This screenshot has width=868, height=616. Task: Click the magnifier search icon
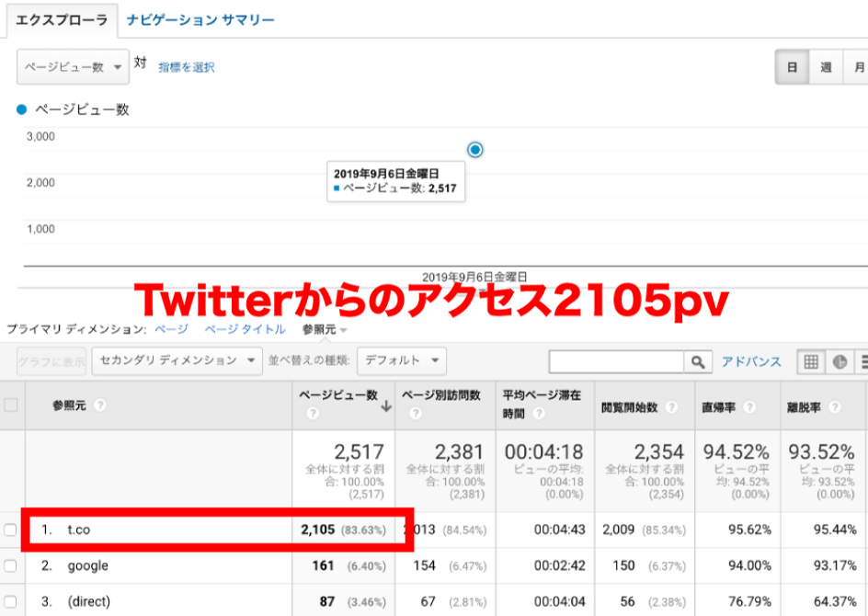point(698,362)
